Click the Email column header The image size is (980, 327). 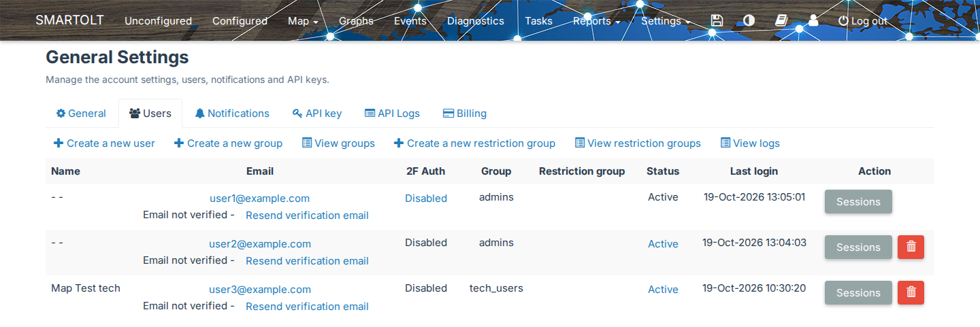(x=260, y=171)
